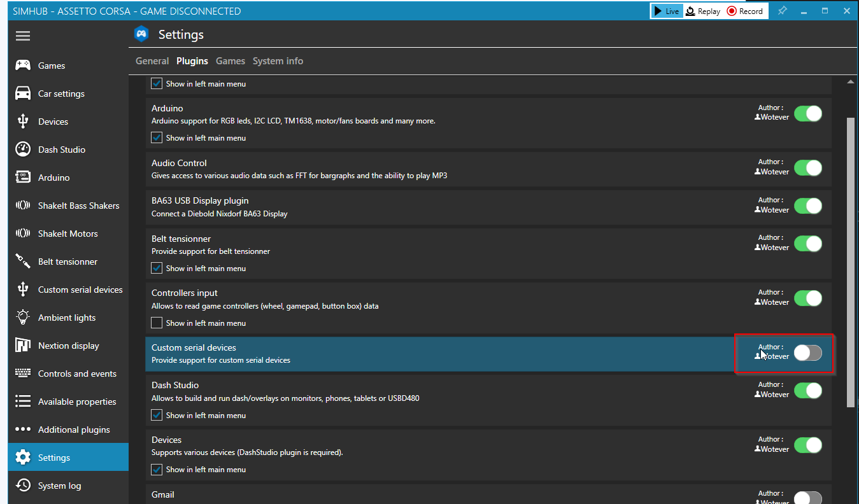Enable the Custom serial devices plugin toggle
This screenshot has width=859, height=504.
pyautogui.click(x=807, y=353)
